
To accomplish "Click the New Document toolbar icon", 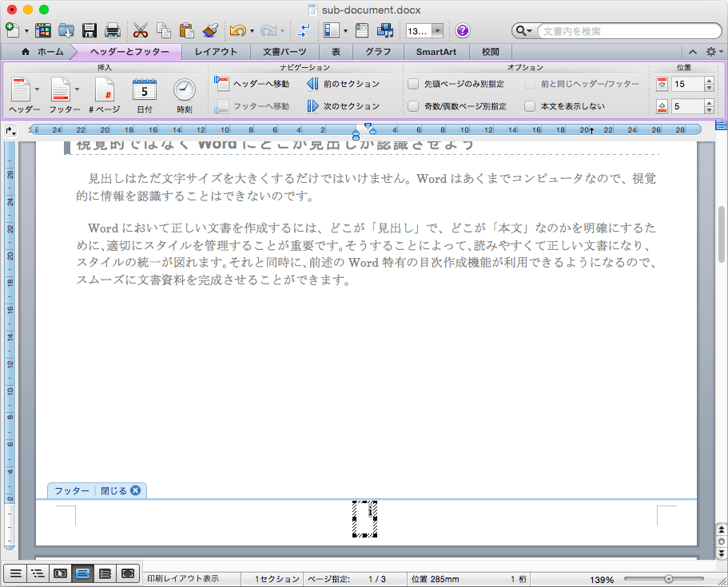I will 13,30.
